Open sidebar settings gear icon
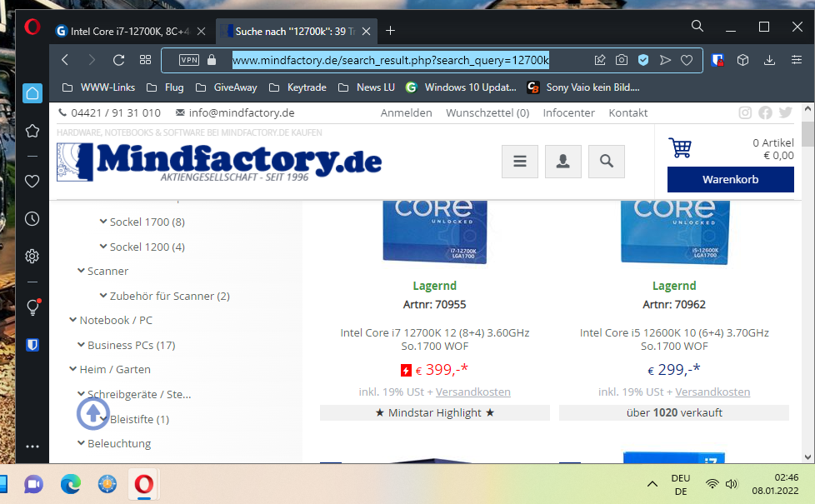815x504 pixels. (x=32, y=256)
